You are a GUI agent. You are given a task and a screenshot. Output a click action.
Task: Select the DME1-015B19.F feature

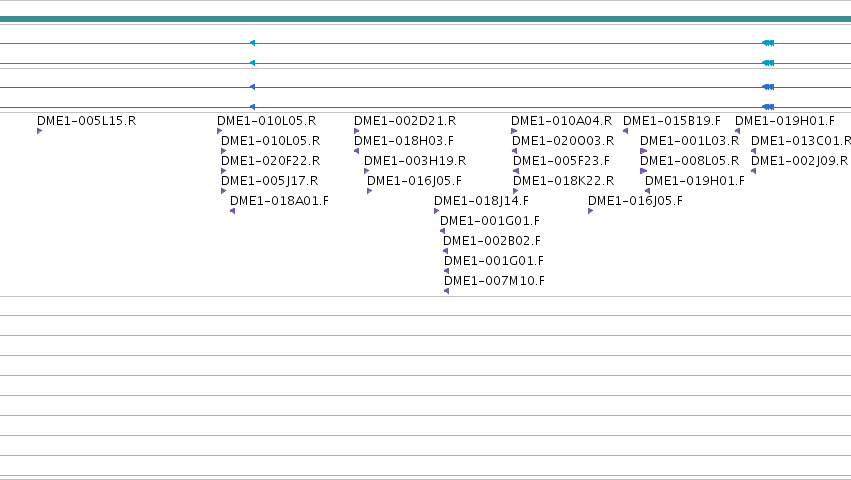pyautogui.click(x=672, y=121)
